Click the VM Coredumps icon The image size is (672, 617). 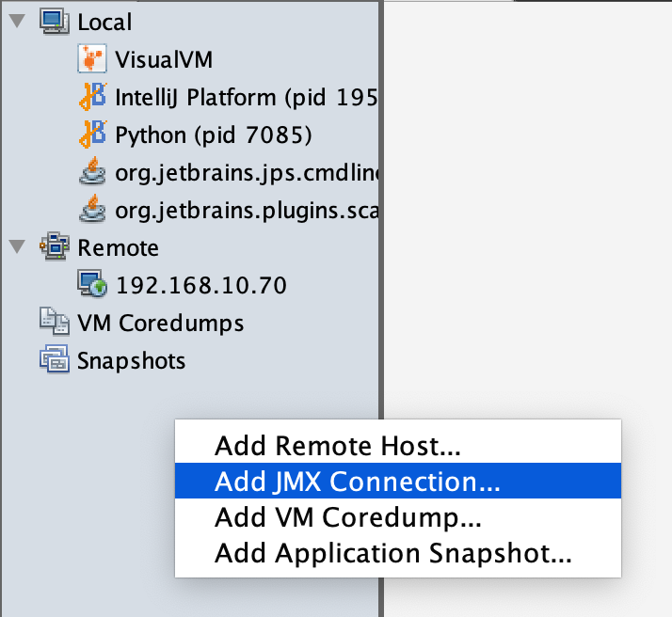tap(54, 323)
